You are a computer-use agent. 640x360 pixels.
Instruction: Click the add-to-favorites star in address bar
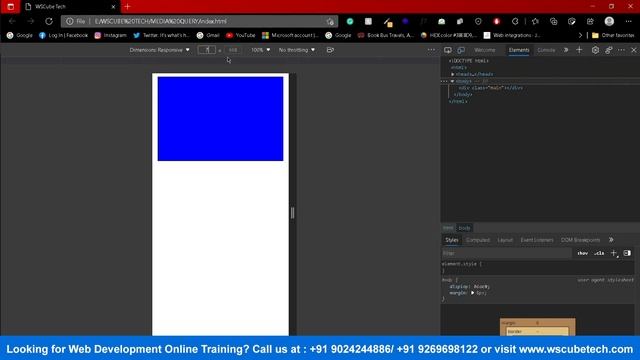[x=330, y=21]
